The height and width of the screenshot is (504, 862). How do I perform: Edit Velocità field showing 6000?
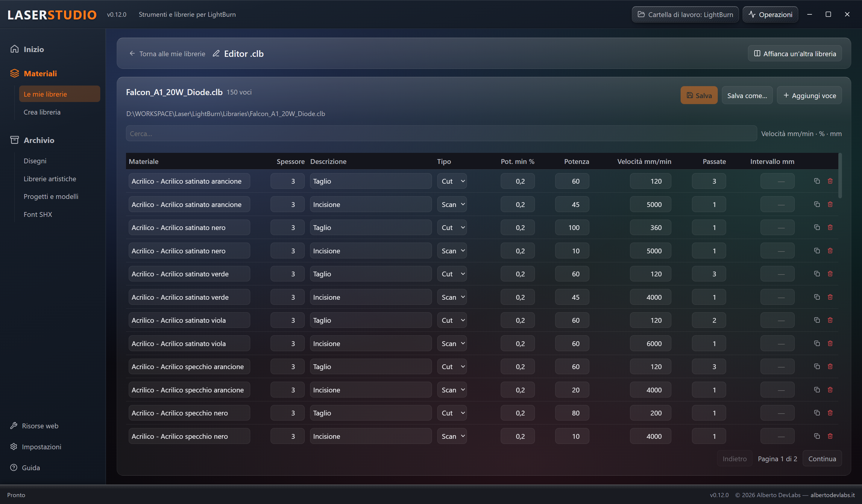(x=650, y=343)
